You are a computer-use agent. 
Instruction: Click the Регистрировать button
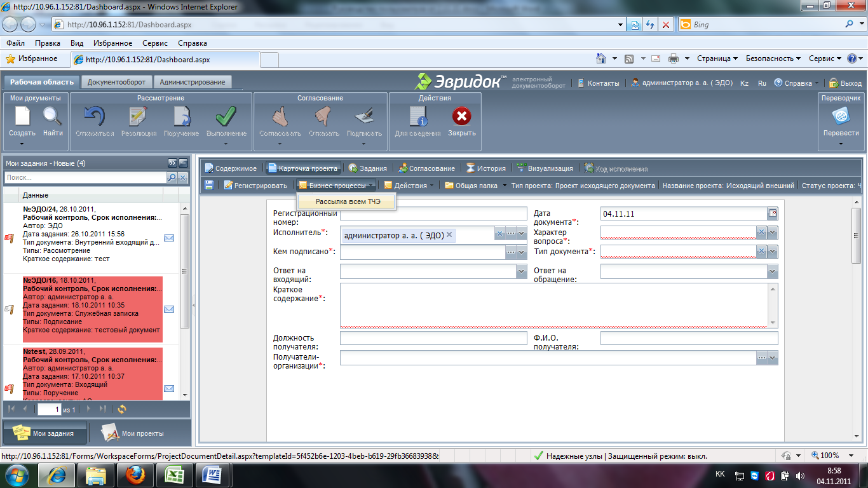[x=255, y=186]
